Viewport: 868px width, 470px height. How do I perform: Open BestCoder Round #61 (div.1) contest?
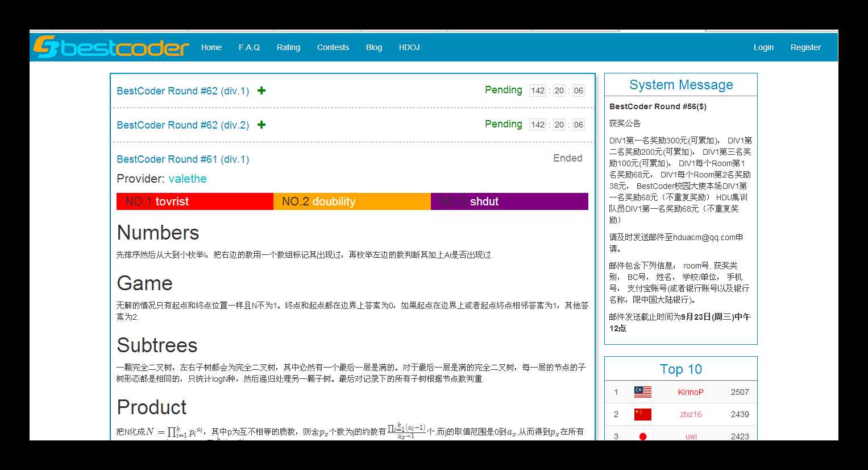pos(183,159)
